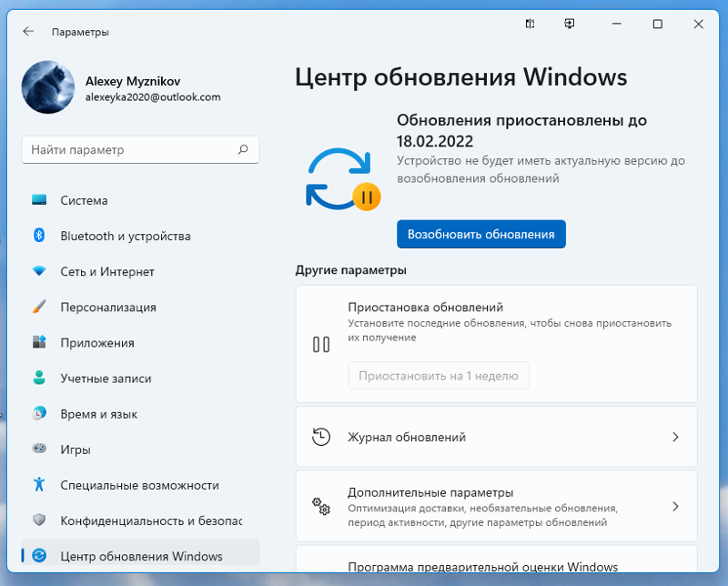Click the Параметры window title text

pos(80,32)
